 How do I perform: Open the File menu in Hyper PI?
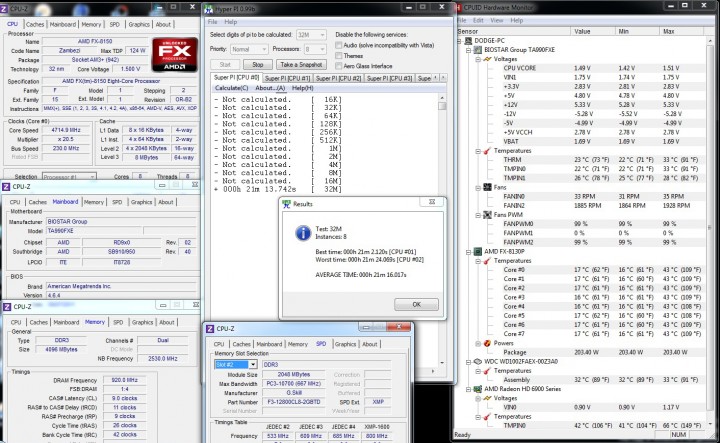[x=213, y=22]
